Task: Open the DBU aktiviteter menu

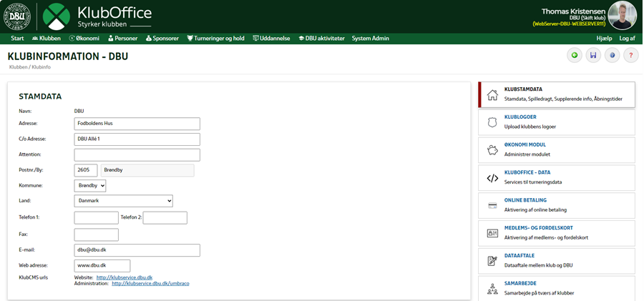Action: tap(321, 38)
